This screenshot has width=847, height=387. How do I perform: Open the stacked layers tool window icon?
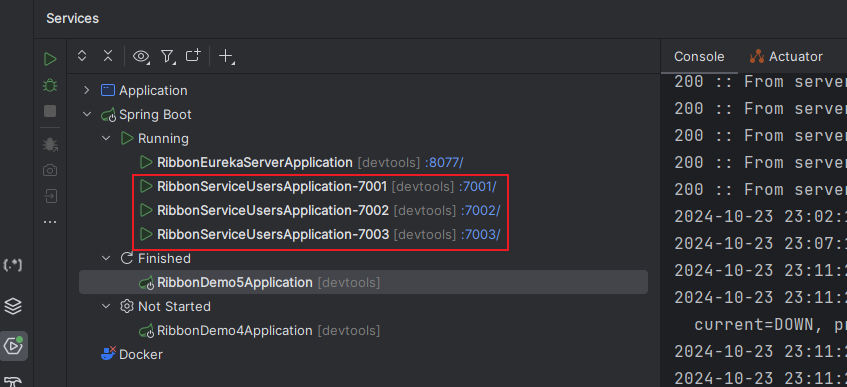pyautogui.click(x=13, y=306)
